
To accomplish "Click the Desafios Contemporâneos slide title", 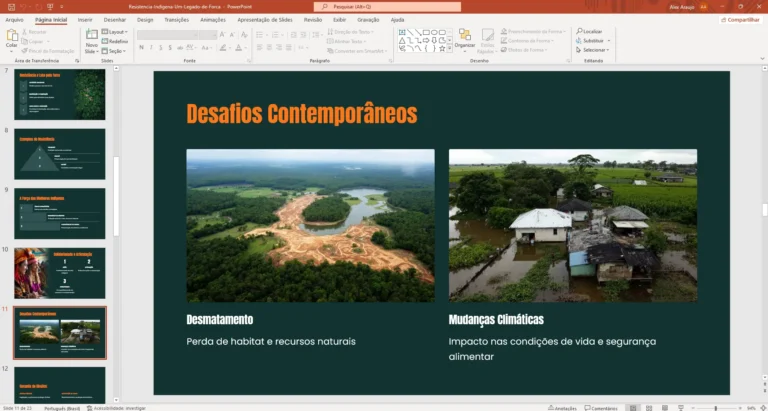I will click(x=302, y=114).
